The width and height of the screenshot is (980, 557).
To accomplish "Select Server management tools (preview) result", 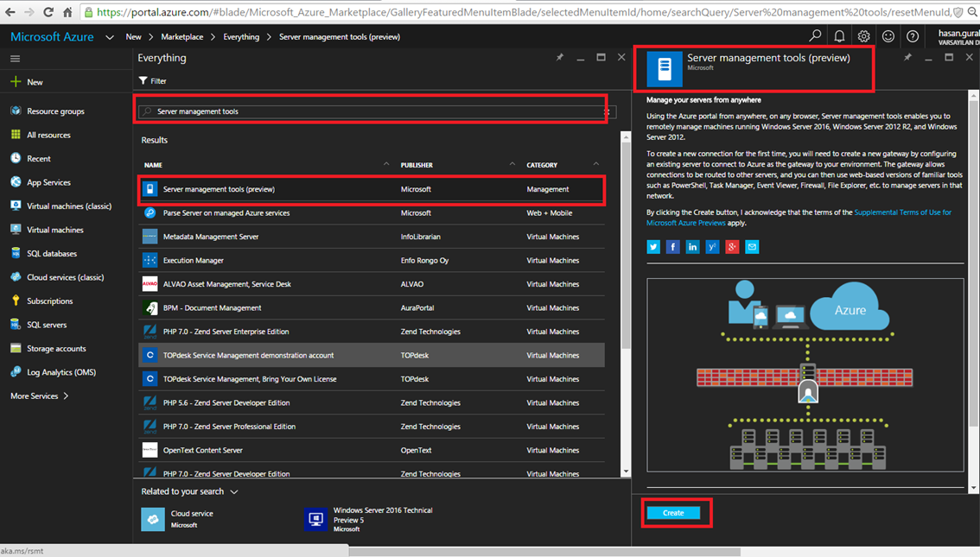I will click(372, 189).
